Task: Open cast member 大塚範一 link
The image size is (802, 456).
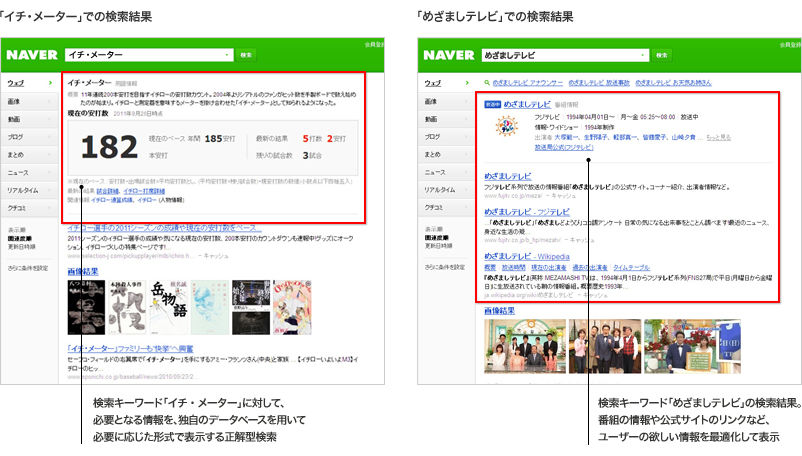Action: pos(566,138)
